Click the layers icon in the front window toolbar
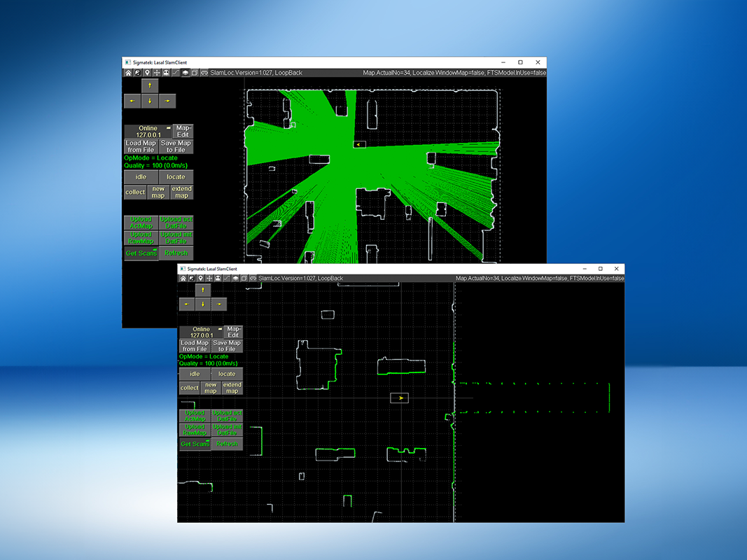 [x=235, y=278]
